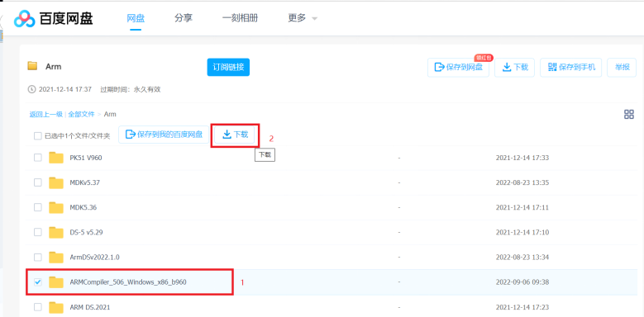
Task: Toggle the select-all files checkbox
Action: coord(37,136)
